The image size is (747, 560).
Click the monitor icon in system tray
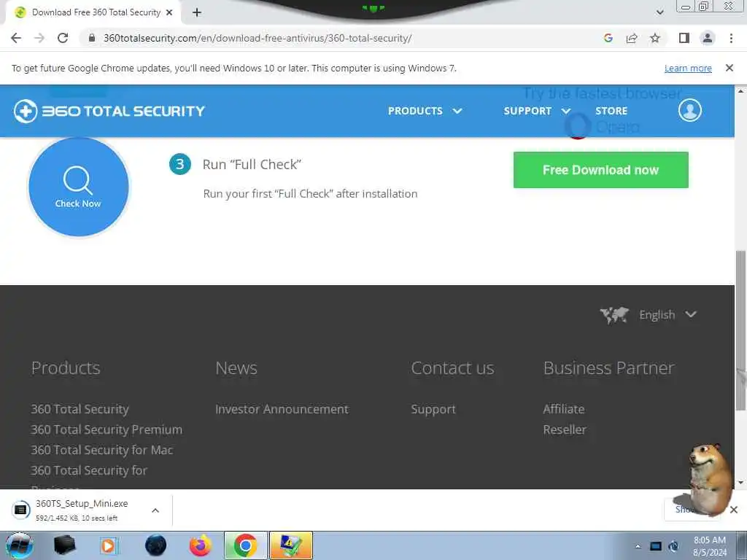tap(656, 546)
